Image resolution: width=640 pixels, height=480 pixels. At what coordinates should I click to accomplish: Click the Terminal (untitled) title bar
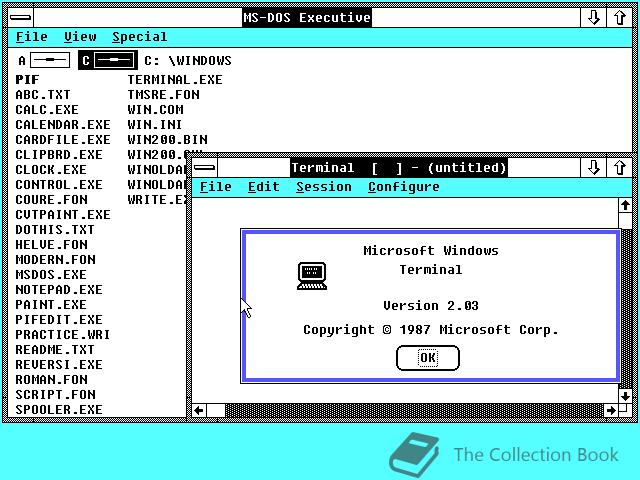tap(399, 167)
